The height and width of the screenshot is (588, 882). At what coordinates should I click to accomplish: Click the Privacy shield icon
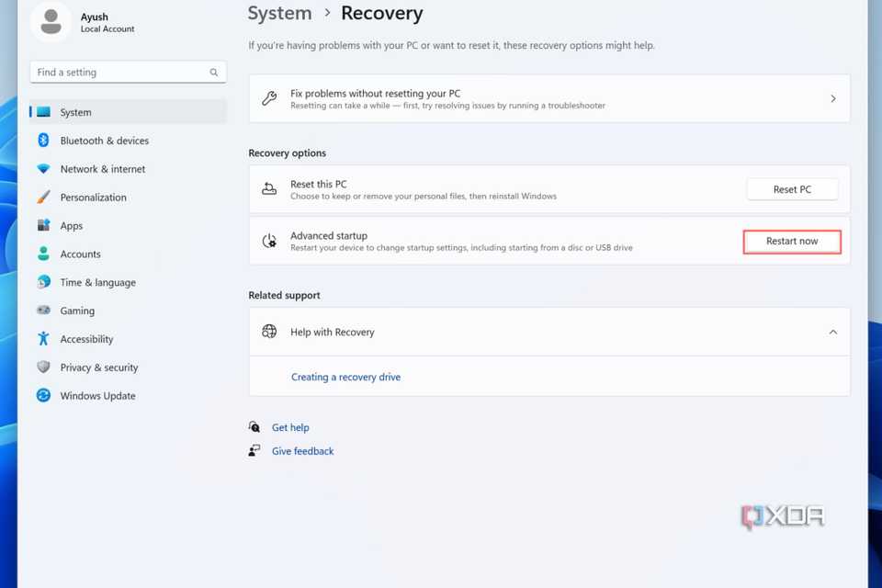coord(43,367)
